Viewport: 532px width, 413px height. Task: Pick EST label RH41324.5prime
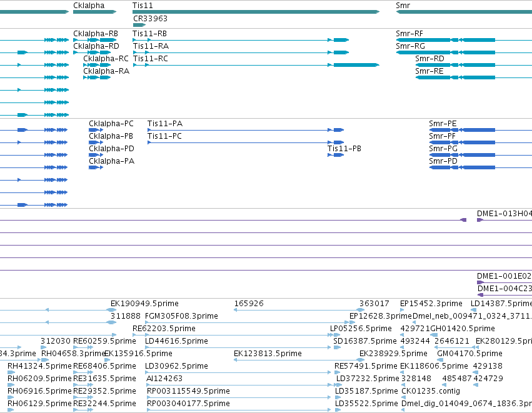pos(39,367)
